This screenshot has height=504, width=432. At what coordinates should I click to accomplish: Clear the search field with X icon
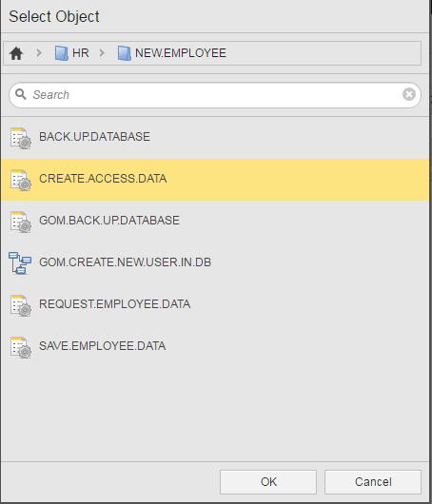pos(409,94)
